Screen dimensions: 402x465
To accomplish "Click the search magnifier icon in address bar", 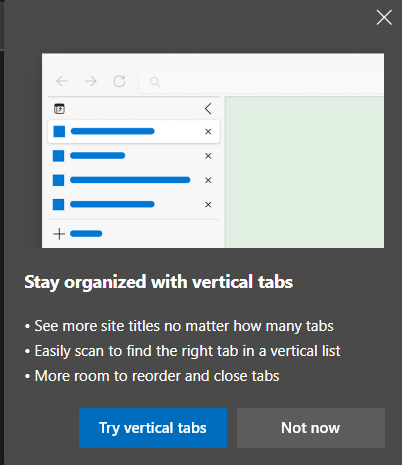I will [155, 82].
